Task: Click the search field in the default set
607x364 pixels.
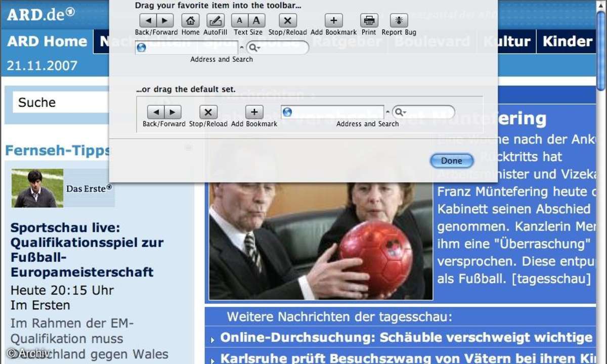Action: point(423,112)
